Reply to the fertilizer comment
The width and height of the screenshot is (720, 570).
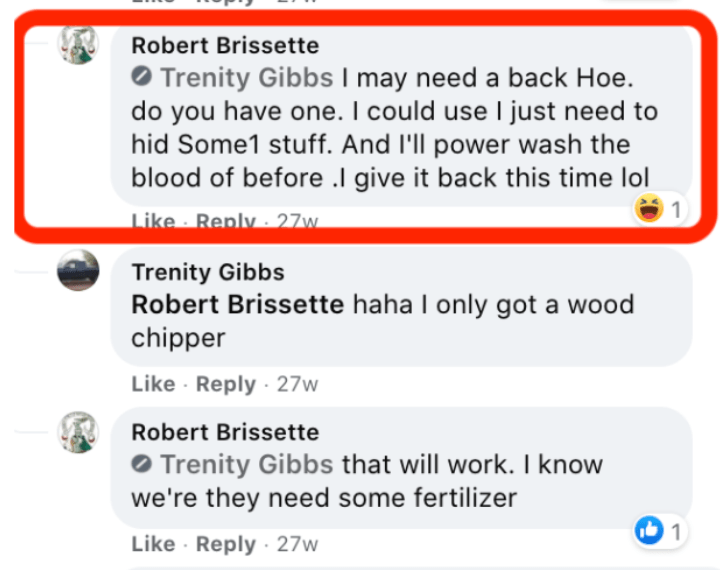(x=225, y=544)
